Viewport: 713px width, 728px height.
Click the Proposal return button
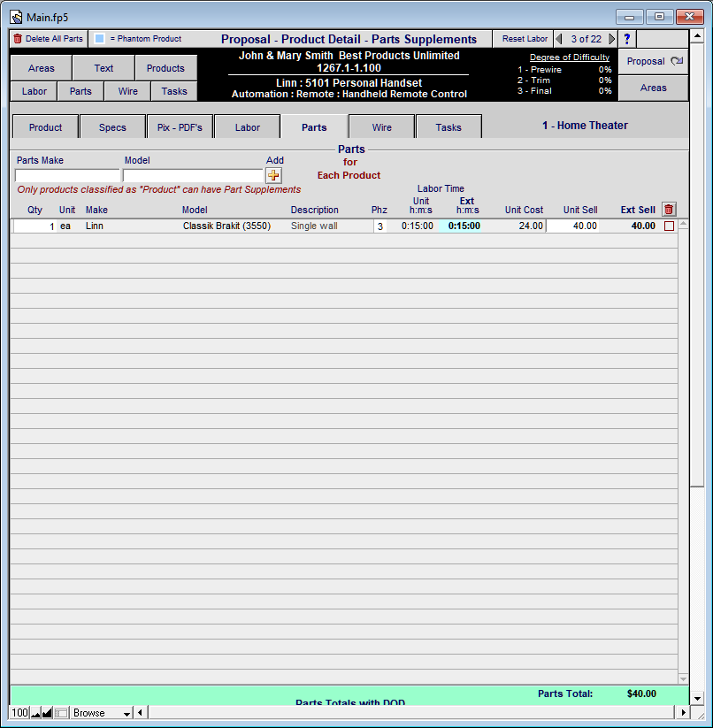653,61
